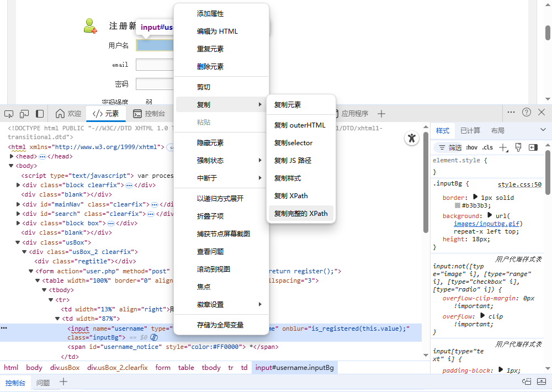Switch to the 控制台 tab in toolbar

(x=149, y=114)
